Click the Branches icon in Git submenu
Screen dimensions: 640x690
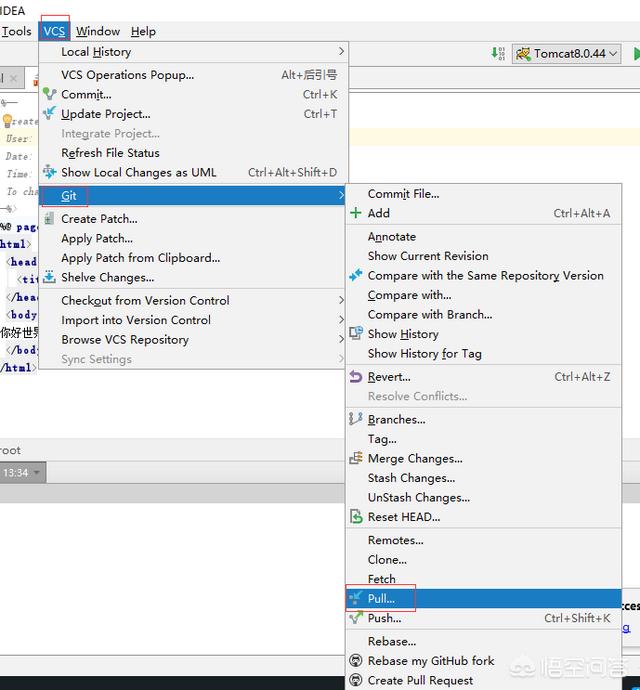tap(356, 420)
